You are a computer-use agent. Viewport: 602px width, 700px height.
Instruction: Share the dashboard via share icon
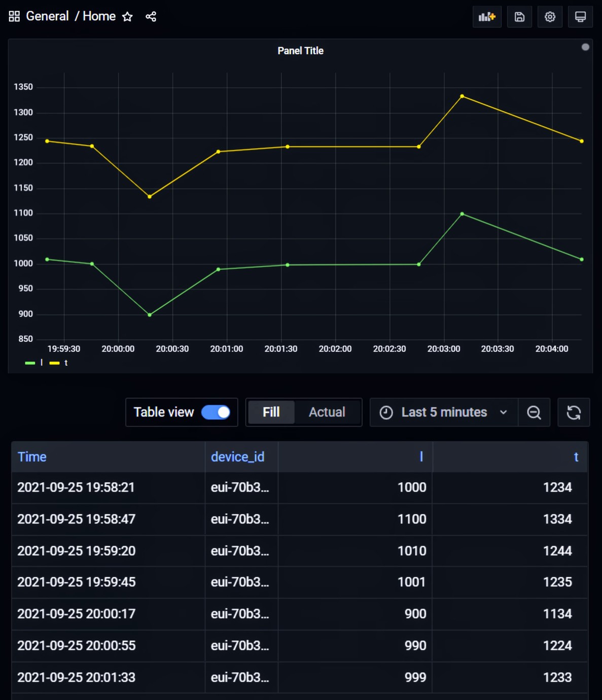(x=151, y=17)
